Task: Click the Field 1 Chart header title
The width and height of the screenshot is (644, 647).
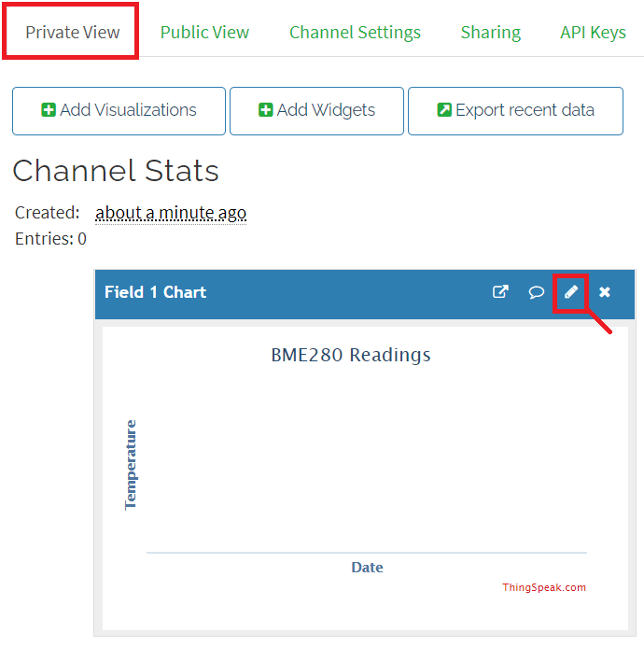Action: pyautogui.click(x=155, y=292)
